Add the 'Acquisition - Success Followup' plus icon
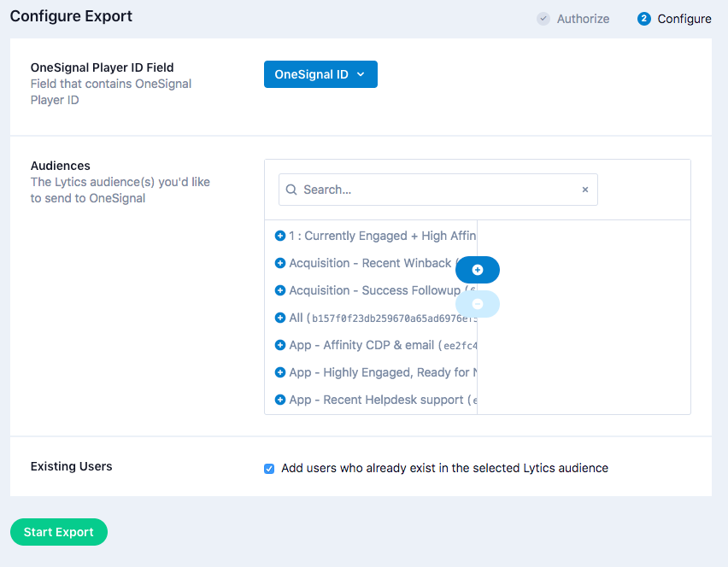 tap(280, 290)
